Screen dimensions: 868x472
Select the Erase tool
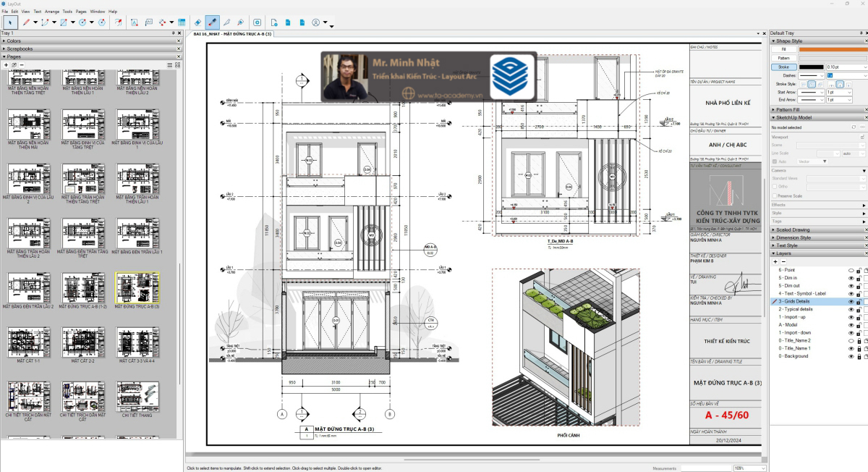pos(197,22)
